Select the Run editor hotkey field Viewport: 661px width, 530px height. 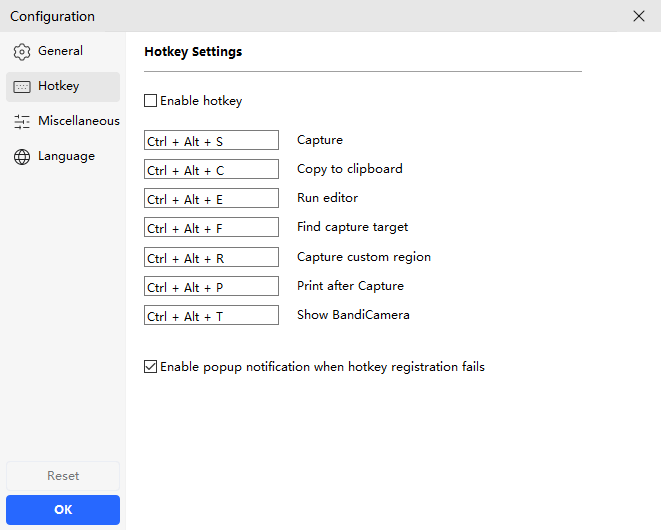tap(211, 199)
